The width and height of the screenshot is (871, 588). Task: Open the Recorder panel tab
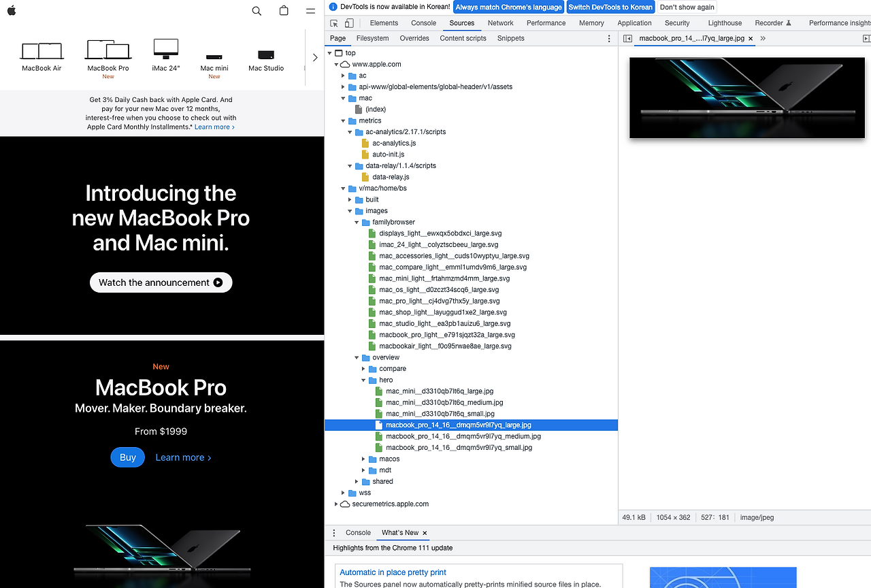click(x=773, y=23)
